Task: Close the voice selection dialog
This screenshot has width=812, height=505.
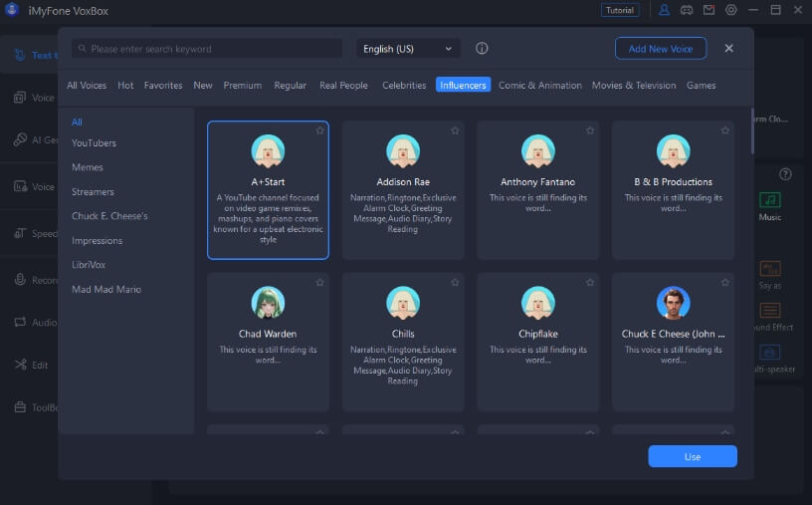Action: [728, 48]
